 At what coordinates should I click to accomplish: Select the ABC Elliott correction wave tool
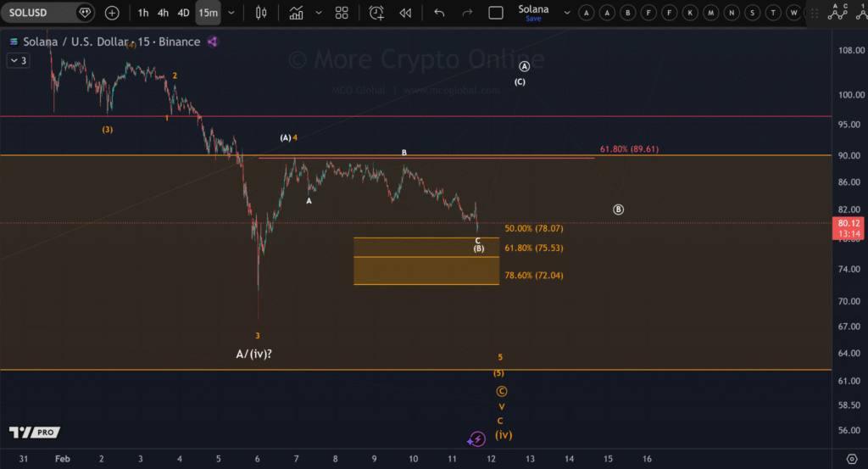coord(837,12)
